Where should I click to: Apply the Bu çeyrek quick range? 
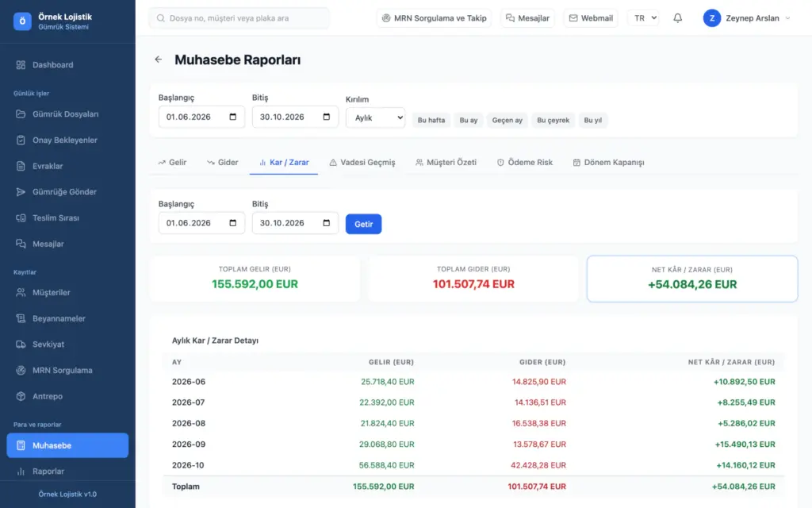553,121
